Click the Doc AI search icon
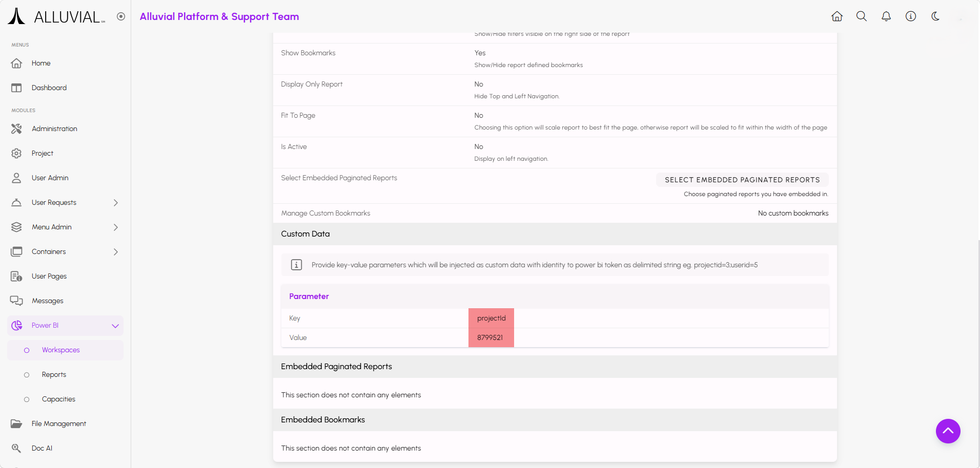 (x=16, y=448)
